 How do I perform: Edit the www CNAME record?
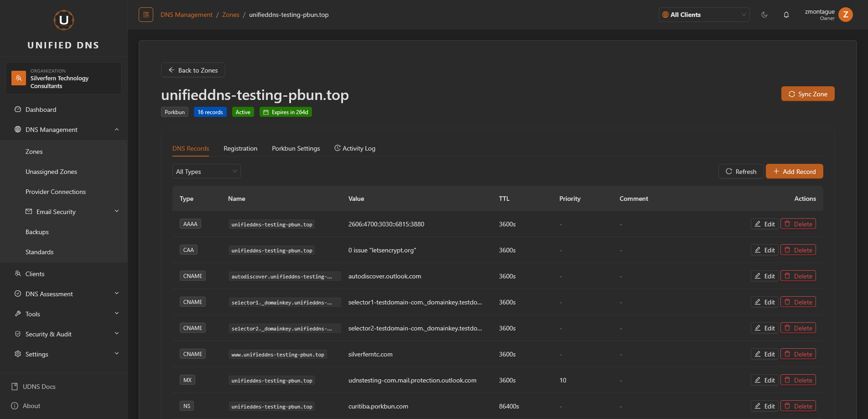764,354
